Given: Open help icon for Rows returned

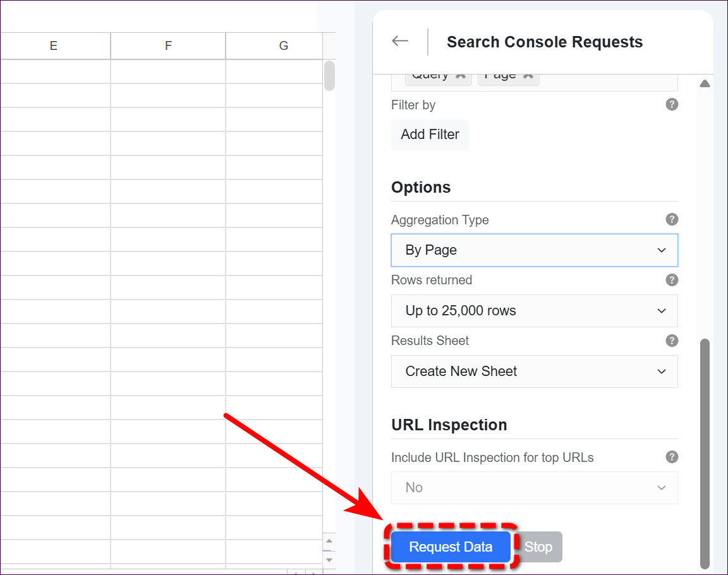Looking at the screenshot, I should pos(671,280).
